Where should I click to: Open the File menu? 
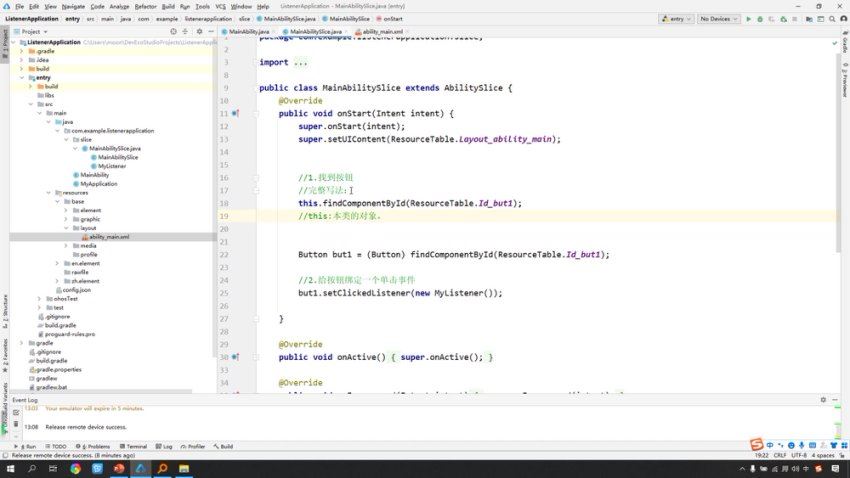(x=20, y=7)
